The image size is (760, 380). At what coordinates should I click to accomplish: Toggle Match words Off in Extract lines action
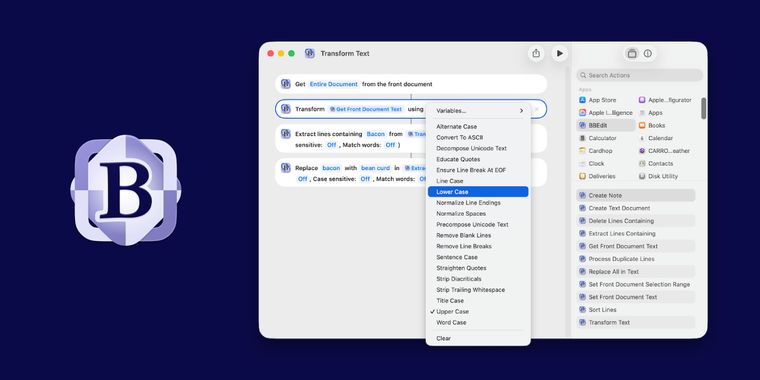[390, 145]
